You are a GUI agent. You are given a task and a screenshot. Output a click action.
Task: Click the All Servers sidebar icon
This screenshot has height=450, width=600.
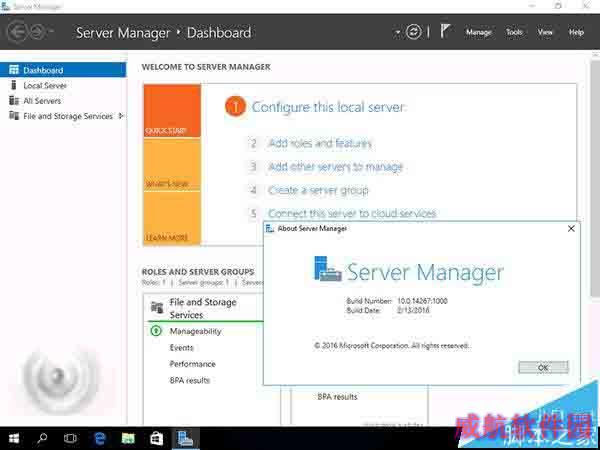14,100
